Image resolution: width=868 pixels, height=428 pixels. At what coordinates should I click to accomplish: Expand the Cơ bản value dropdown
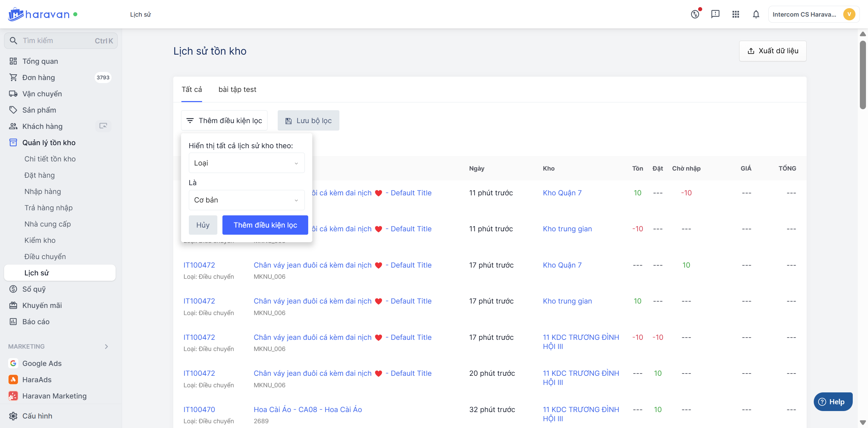click(x=246, y=200)
